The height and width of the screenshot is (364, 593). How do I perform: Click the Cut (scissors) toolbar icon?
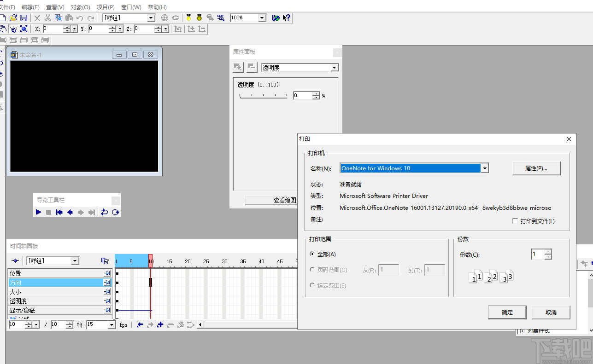pyautogui.click(x=48, y=17)
